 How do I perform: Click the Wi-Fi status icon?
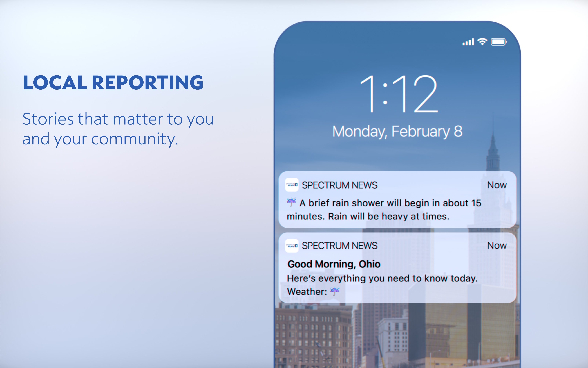(x=482, y=42)
